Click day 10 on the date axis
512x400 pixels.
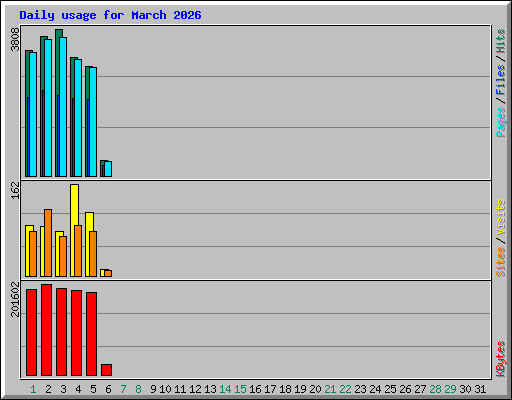(165, 389)
